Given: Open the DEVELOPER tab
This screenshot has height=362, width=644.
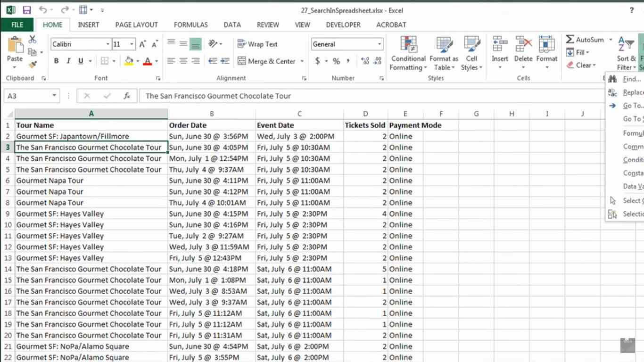Looking at the screenshot, I should (343, 25).
